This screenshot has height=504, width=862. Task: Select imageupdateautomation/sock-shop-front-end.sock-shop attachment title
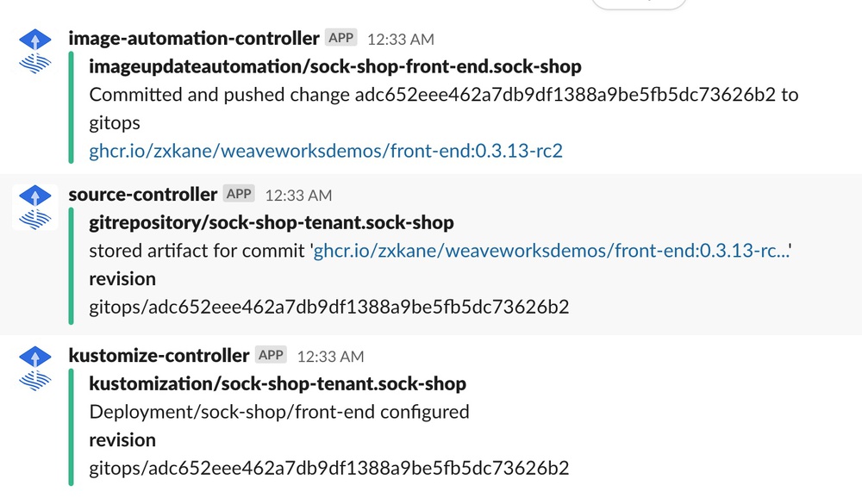(x=335, y=66)
